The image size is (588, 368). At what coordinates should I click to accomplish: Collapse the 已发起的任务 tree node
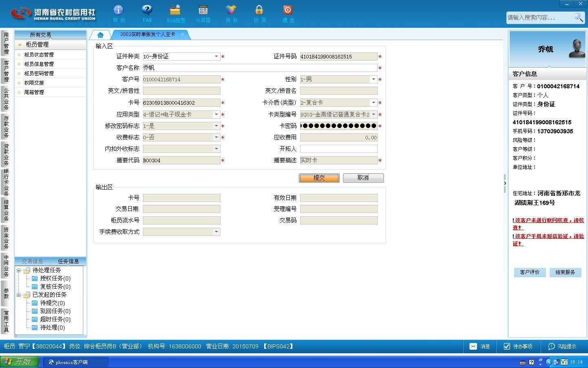(x=18, y=295)
